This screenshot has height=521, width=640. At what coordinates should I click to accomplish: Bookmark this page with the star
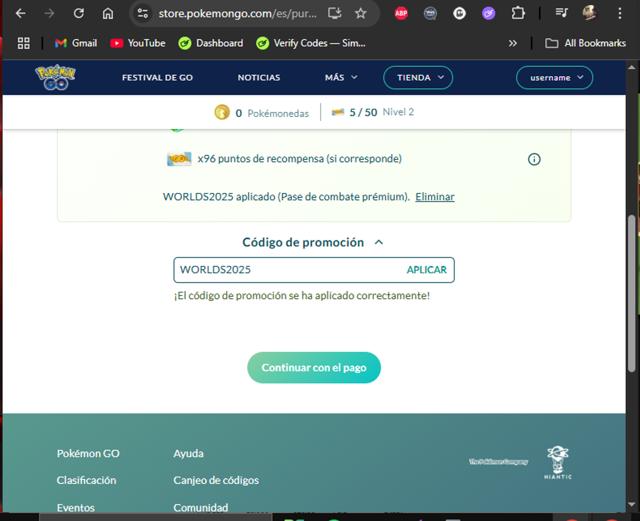360,13
